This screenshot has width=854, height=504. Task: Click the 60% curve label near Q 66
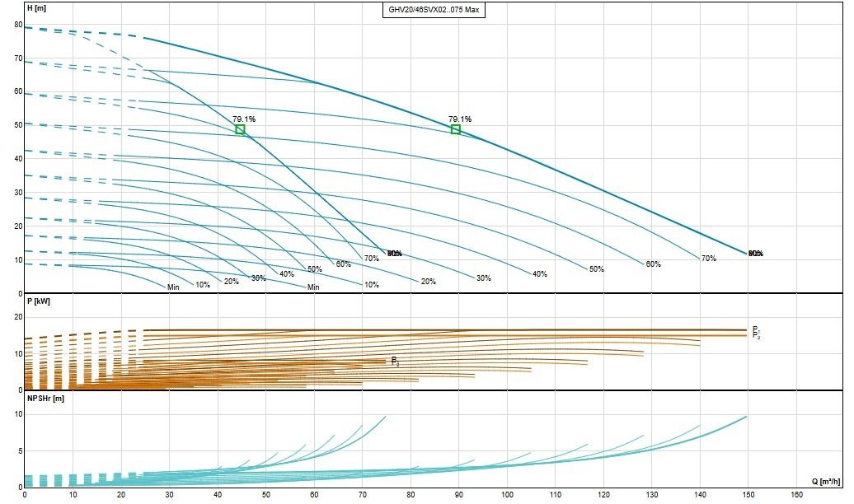[x=343, y=264]
